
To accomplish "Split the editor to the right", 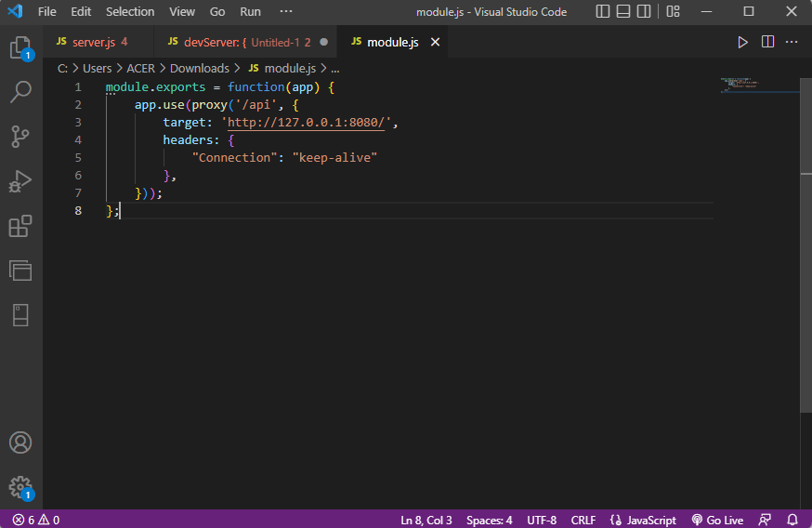I will tap(767, 42).
